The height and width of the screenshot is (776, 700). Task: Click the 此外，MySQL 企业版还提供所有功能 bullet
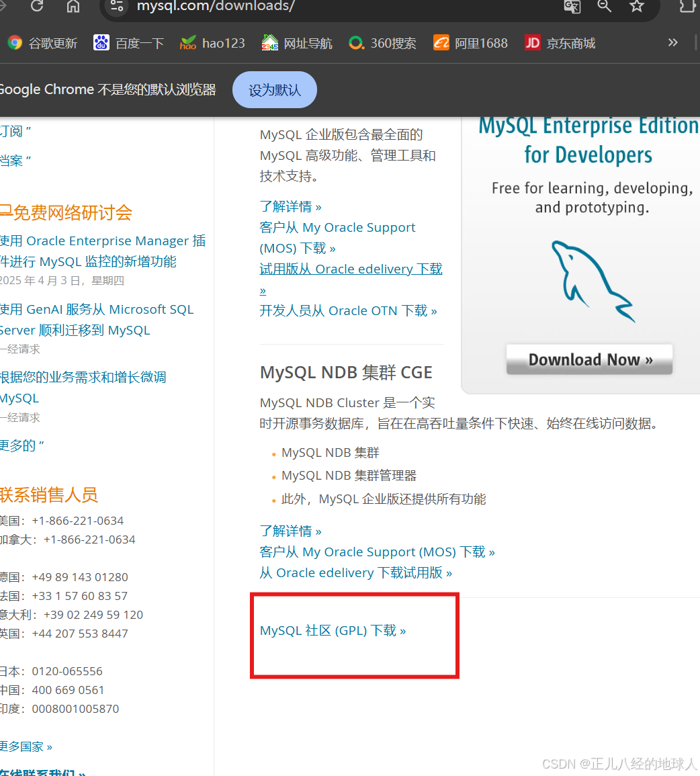pyautogui.click(x=384, y=499)
